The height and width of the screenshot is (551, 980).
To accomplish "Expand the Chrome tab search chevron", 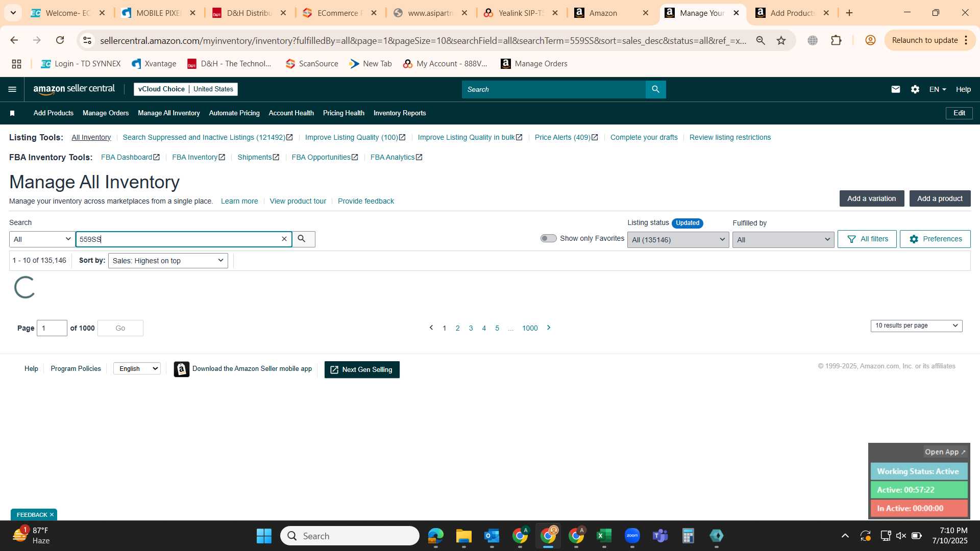I will coord(13,13).
